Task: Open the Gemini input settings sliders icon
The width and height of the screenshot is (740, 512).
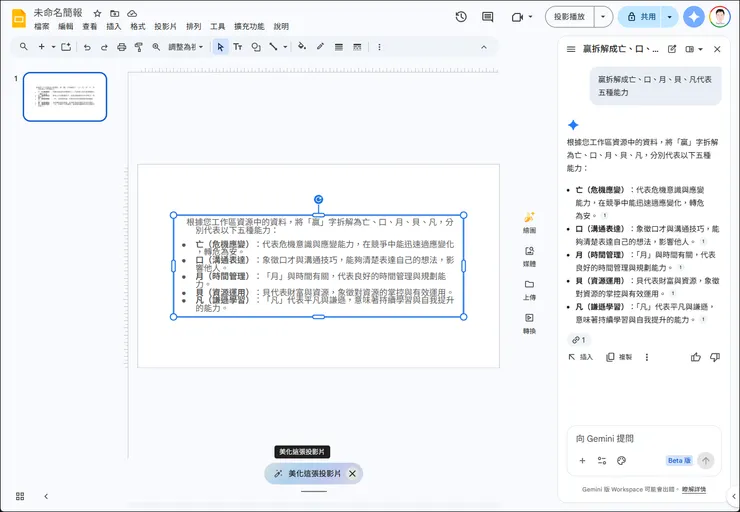Action: point(602,461)
